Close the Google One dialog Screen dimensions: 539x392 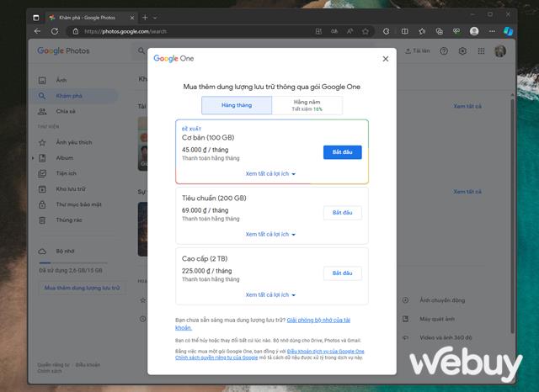coord(386,59)
